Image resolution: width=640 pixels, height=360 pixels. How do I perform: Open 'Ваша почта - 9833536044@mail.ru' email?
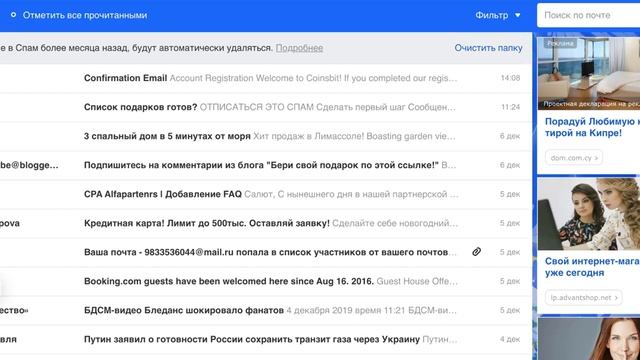265,252
